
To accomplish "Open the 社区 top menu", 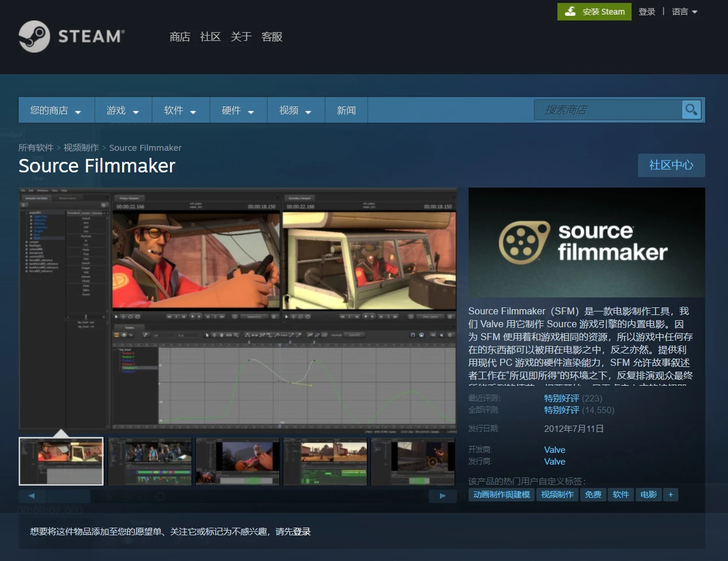I will [x=210, y=37].
